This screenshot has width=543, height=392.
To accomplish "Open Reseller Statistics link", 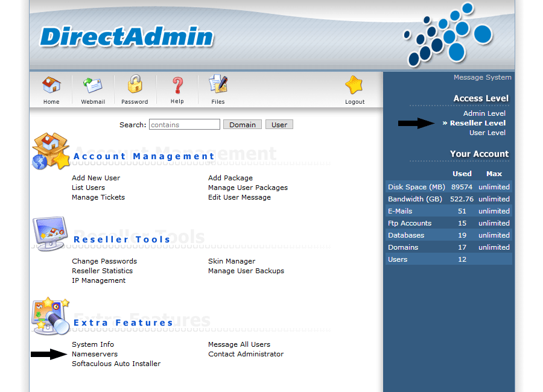I will pos(102,271).
